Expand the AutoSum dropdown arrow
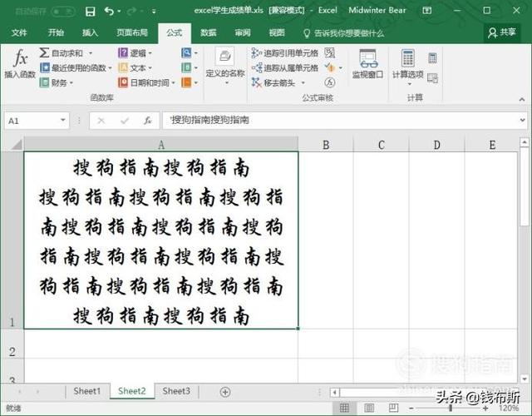Viewport: 532px width, 416px height. [x=91, y=53]
